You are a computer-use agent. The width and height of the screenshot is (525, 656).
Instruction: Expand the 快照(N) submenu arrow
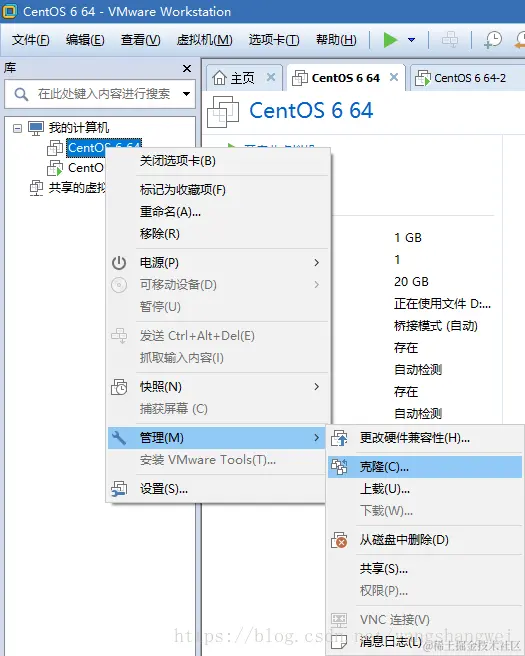pyautogui.click(x=317, y=387)
